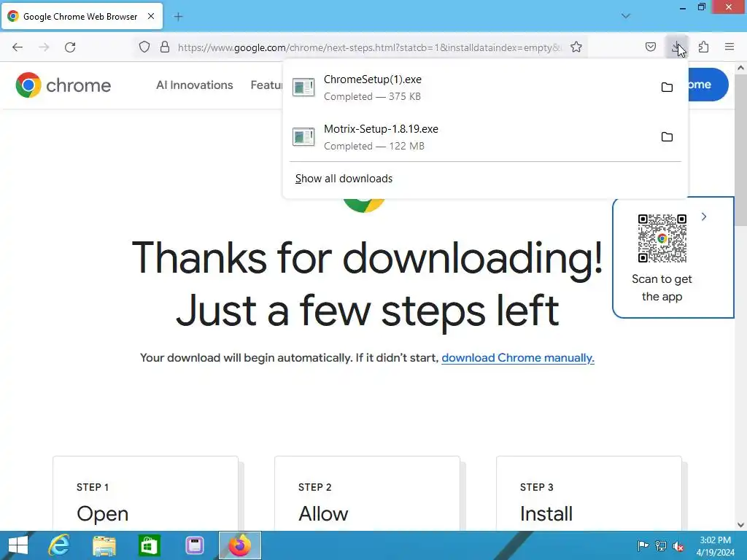Open AI Innovations navigation item

point(194,85)
